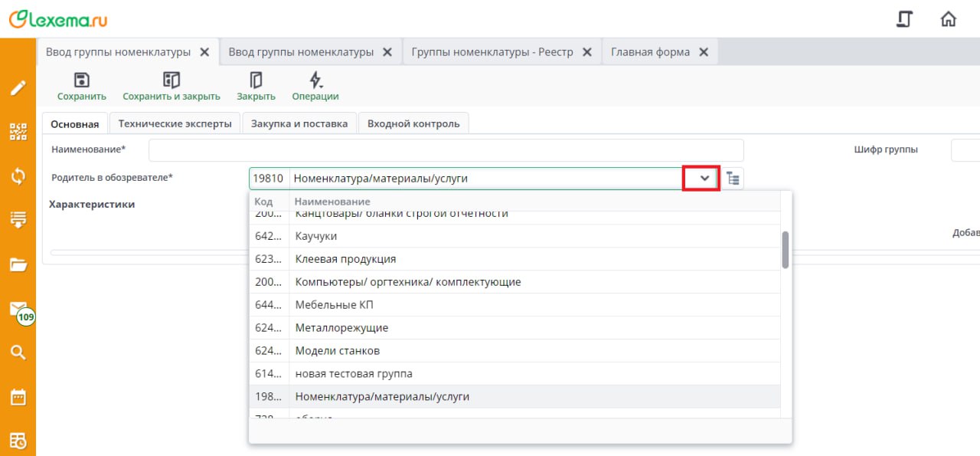Click the tree view icon beside parent field
The height and width of the screenshot is (456, 980).
pos(733,179)
